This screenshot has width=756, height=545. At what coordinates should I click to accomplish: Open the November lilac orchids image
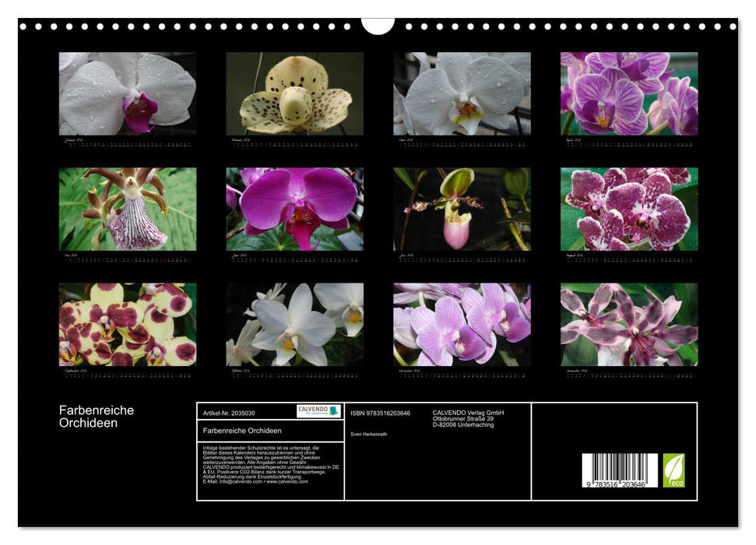pyautogui.click(x=462, y=324)
